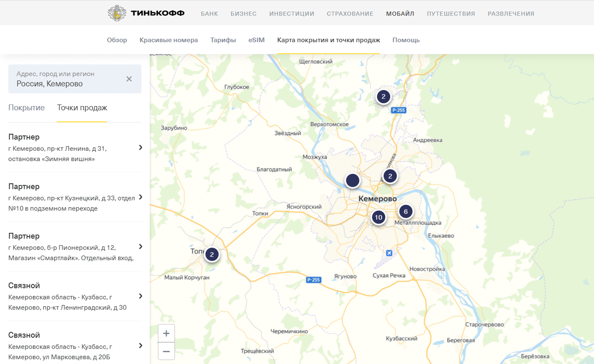
Task: Go to Красивые номера page
Action: point(169,40)
